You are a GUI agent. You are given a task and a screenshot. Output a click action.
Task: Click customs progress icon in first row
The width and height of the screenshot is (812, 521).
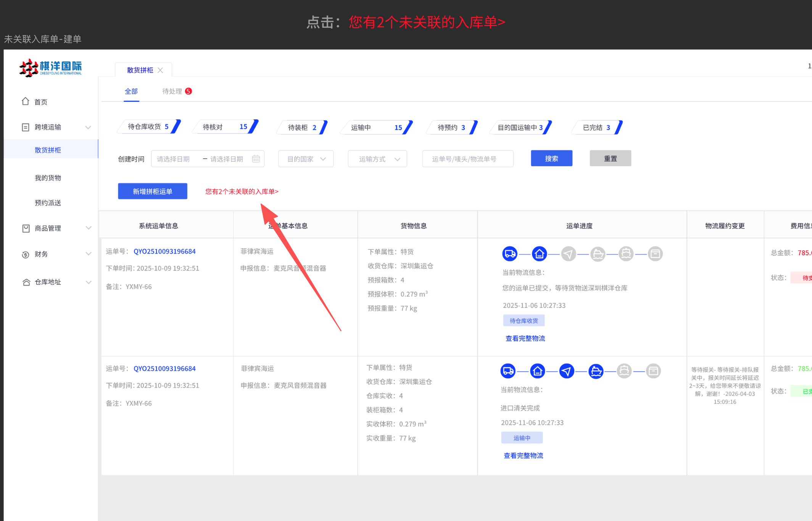(x=626, y=254)
